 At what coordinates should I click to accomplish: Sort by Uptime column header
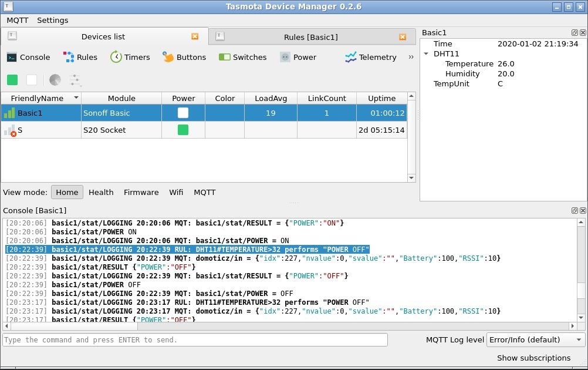(x=382, y=98)
